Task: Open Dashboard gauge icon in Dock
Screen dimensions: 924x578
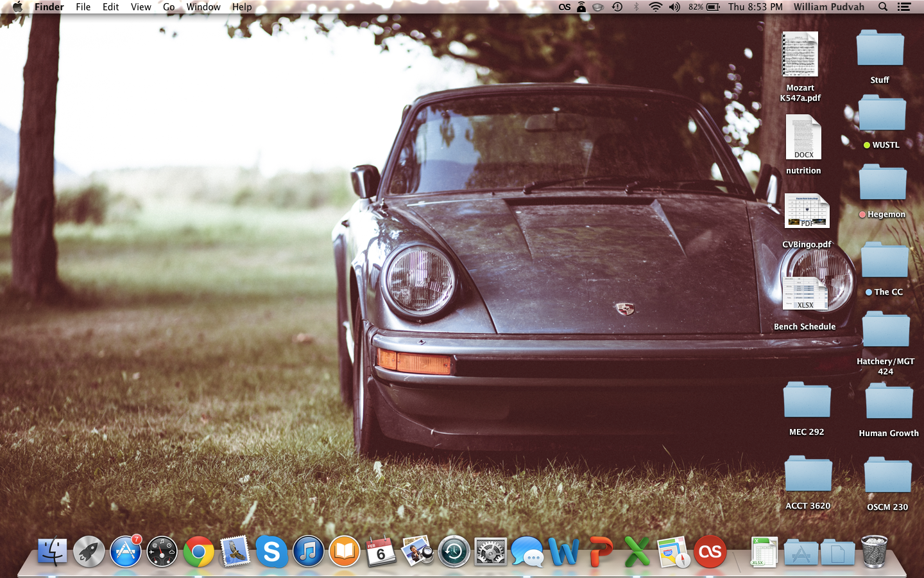Action: (162, 552)
